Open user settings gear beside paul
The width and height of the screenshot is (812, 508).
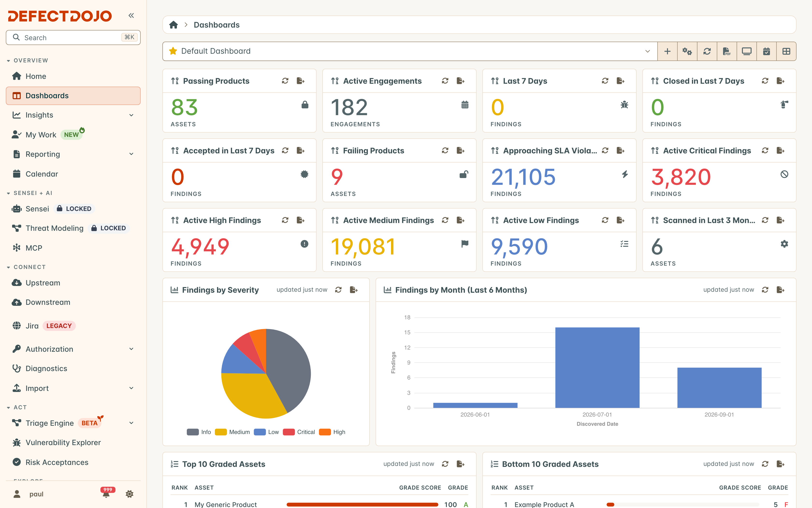130,494
